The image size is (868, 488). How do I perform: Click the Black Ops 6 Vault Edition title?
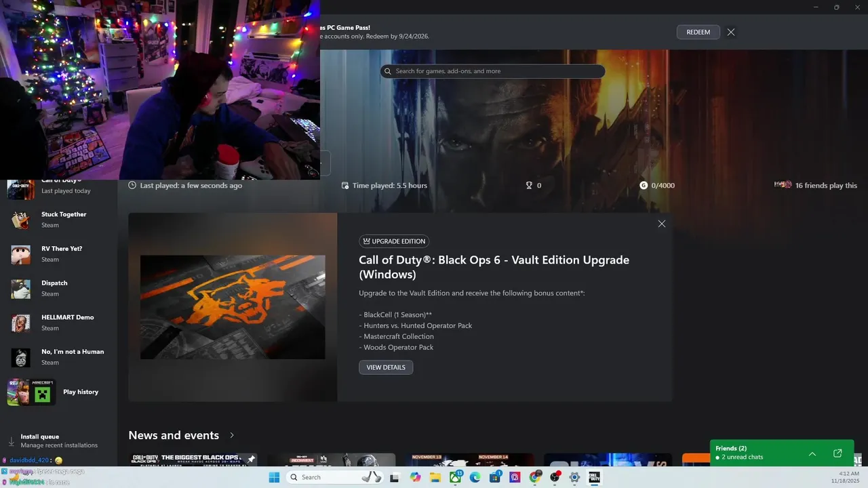[494, 267]
